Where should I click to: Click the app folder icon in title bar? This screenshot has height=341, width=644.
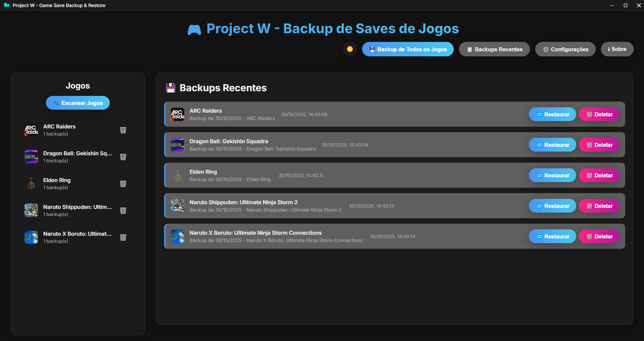(x=6, y=5)
